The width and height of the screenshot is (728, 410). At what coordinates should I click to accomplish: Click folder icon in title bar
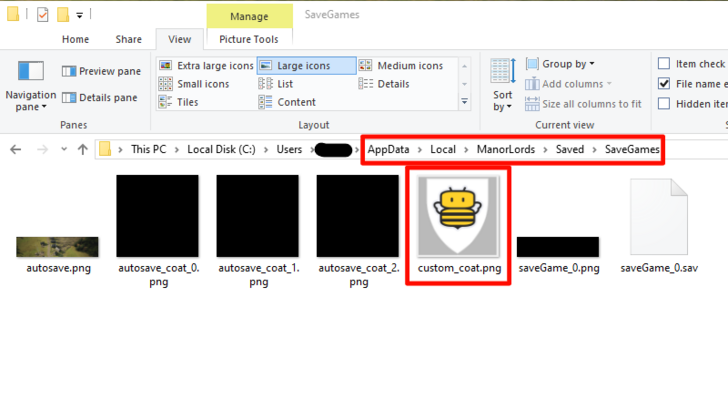click(13, 14)
